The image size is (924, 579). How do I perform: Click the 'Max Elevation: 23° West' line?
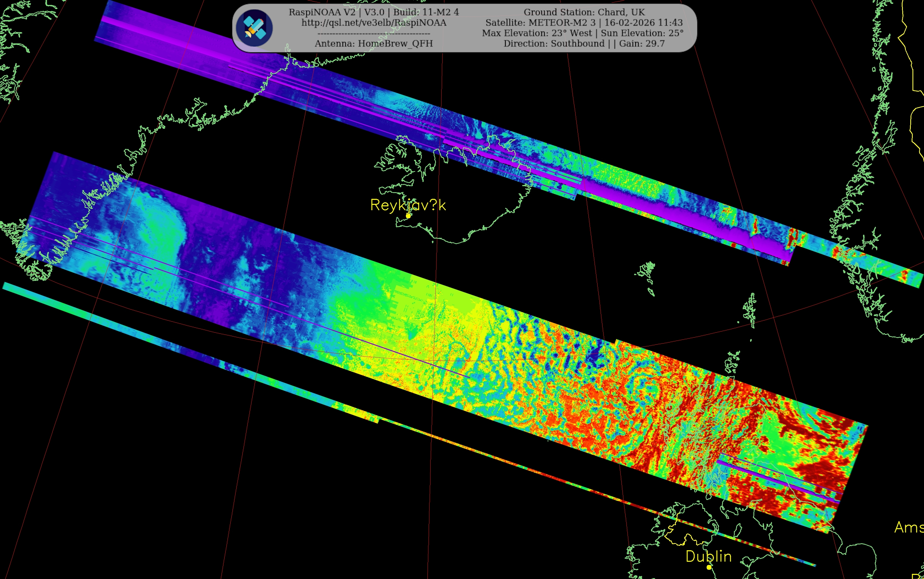[x=582, y=33]
